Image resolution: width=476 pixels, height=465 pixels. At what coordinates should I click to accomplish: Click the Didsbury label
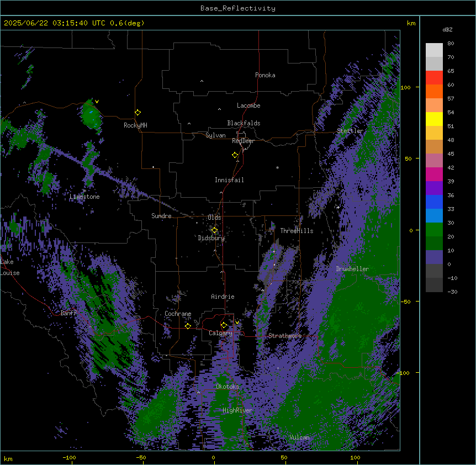tap(211, 238)
